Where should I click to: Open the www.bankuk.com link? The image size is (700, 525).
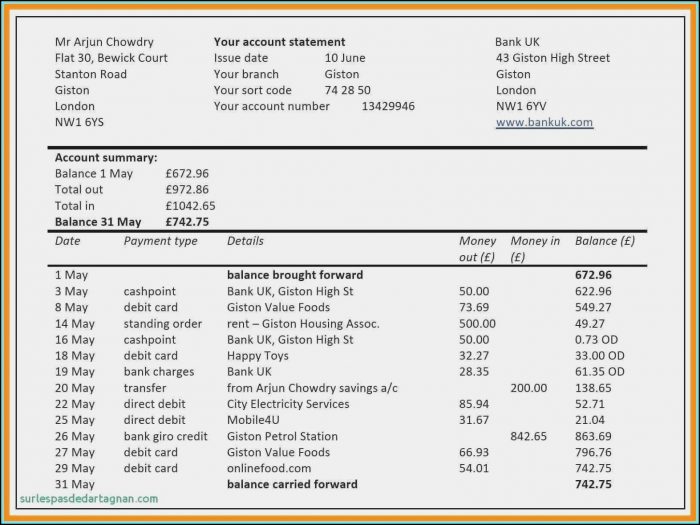pos(544,122)
